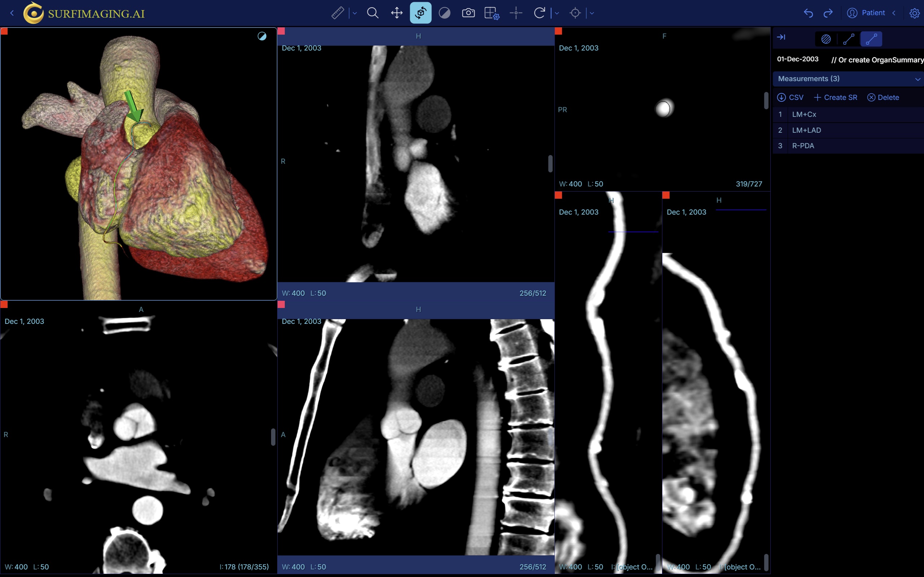Enable the first length measurement tool
The height and width of the screenshot is (577, 924).
pos(849,39)
